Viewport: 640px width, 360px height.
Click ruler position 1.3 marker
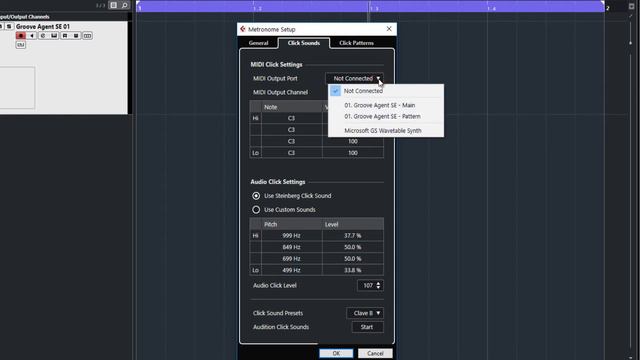coord(374,8)
